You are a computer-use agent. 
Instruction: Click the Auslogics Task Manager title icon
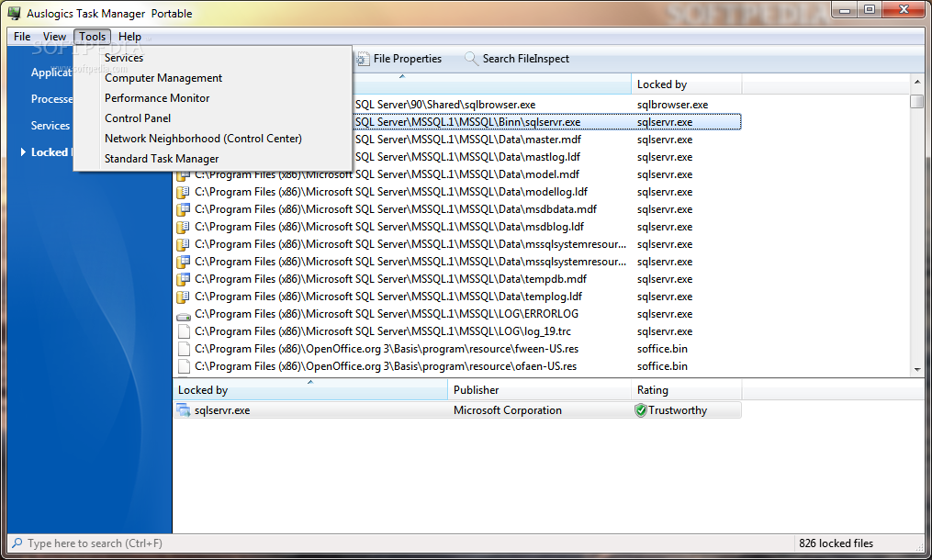[x=14, y=13]
